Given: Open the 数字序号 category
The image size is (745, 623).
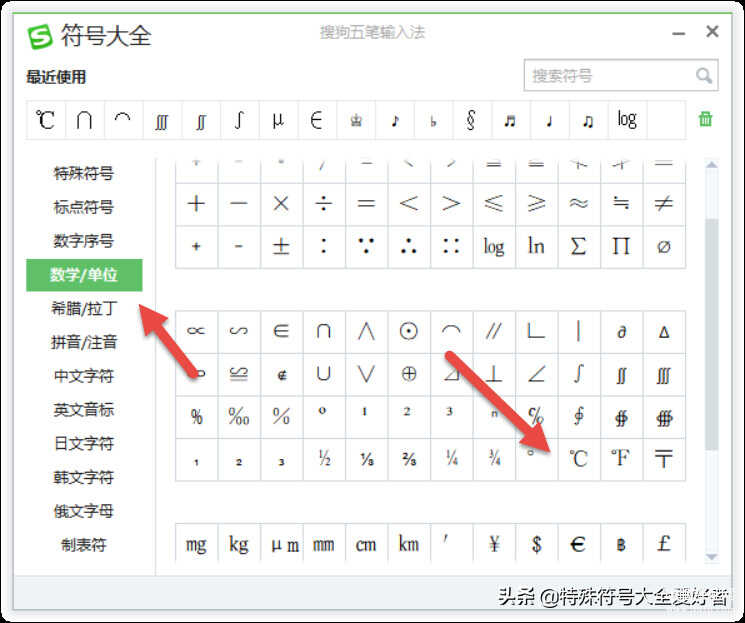Looking at the screenshot, I should click(84, 241).
